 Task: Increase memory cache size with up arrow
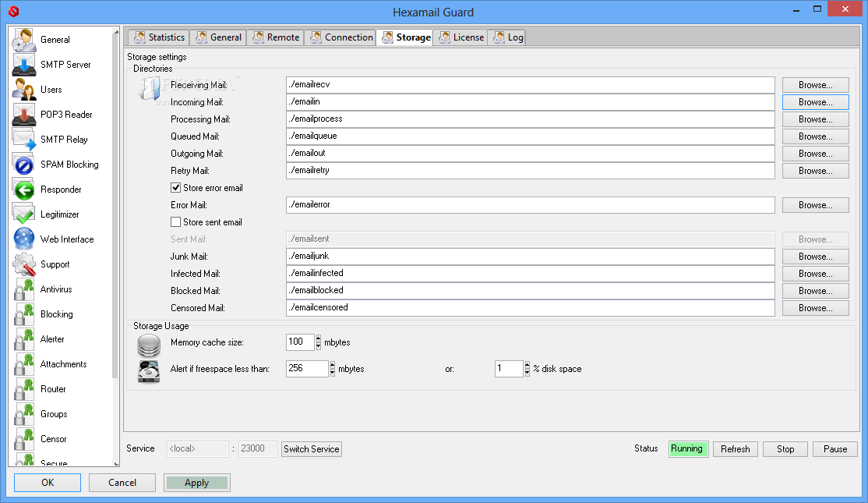pyautogui.click(x=319, y=338)
